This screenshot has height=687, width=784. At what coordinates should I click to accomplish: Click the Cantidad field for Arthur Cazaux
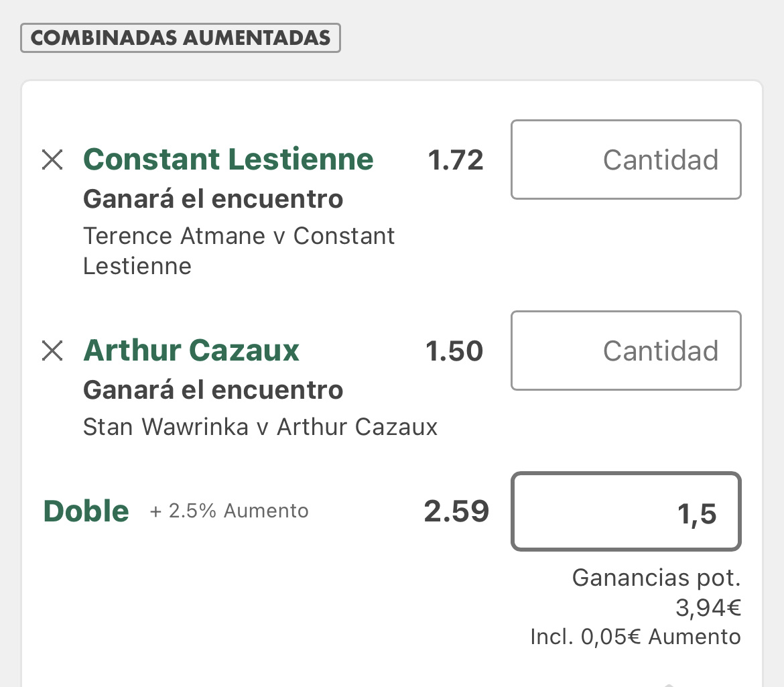click(626, 351)
